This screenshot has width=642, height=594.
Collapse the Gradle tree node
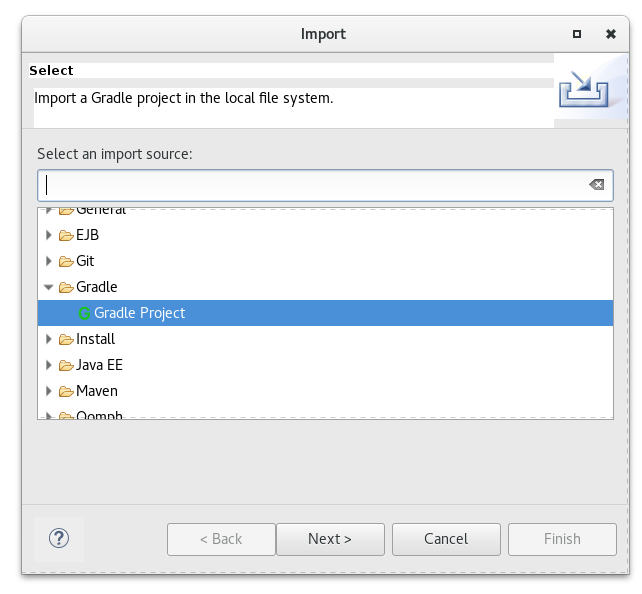click(x=48, y=287)
